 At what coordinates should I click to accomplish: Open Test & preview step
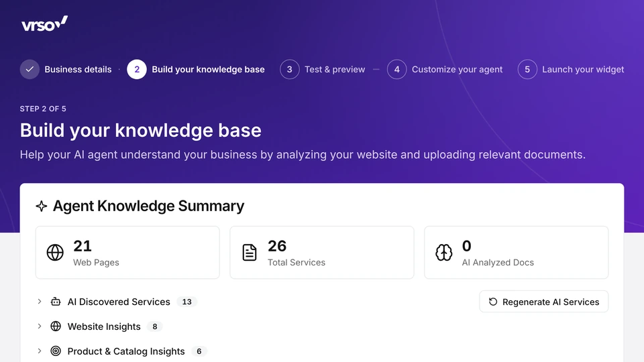click(335, 69)
